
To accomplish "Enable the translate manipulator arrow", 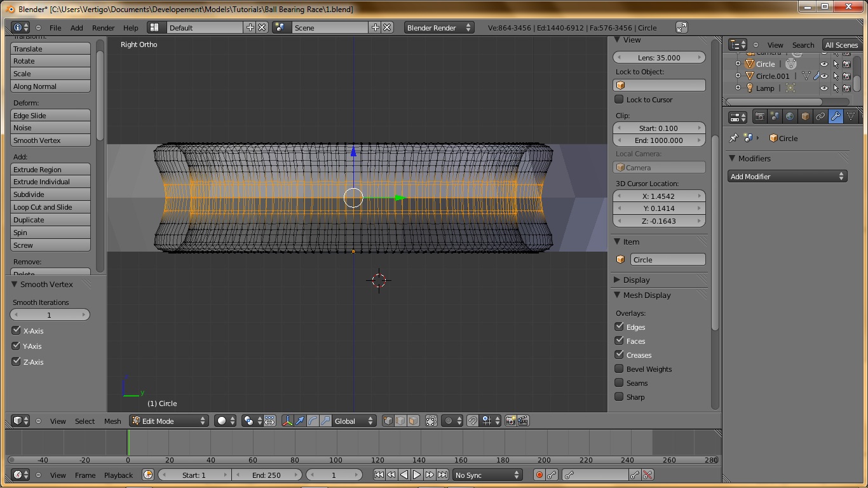I will (x=300, y=421).
